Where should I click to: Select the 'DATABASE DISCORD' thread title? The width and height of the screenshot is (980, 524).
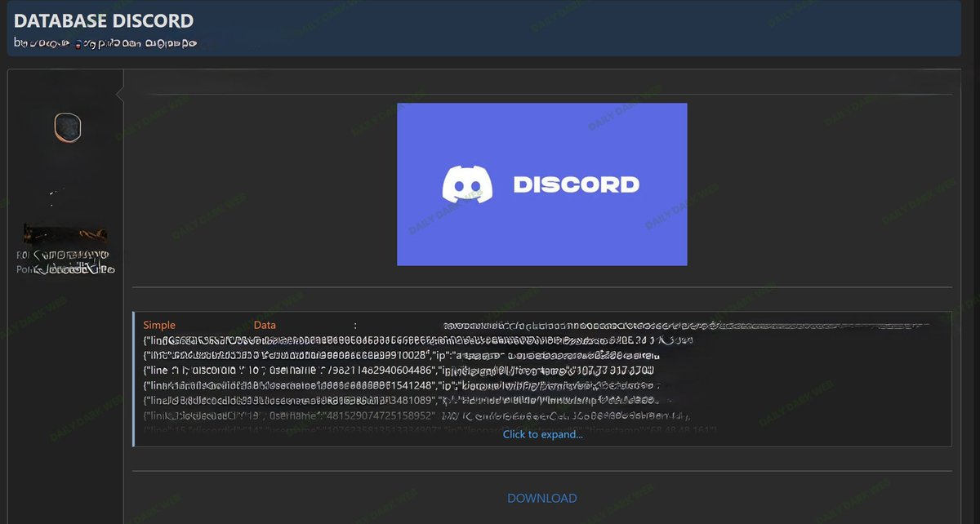point(104,20)
